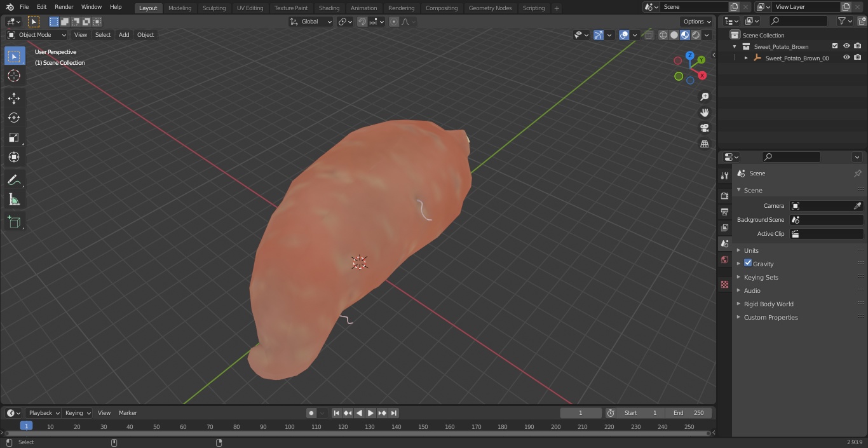The image size is (868, 448).
Task: Click the current frame number field
Action: coord(581,413)
